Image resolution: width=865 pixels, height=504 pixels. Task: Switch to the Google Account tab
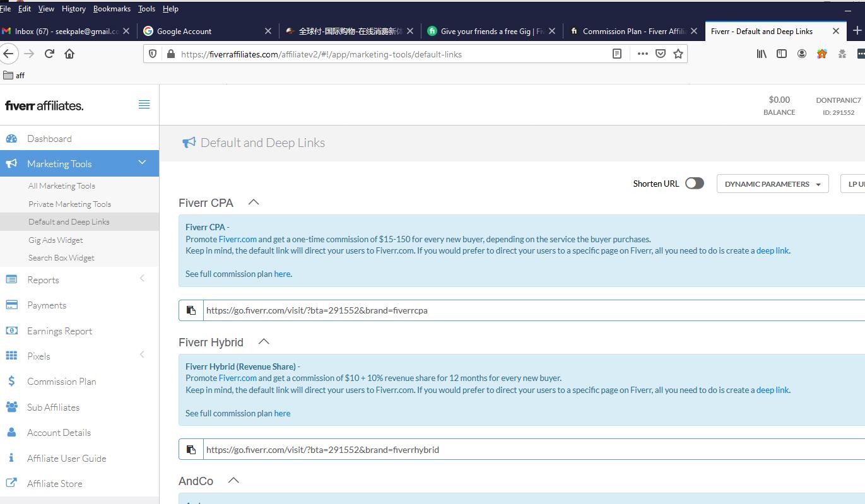pyautogui.click(x=184, y=31)
